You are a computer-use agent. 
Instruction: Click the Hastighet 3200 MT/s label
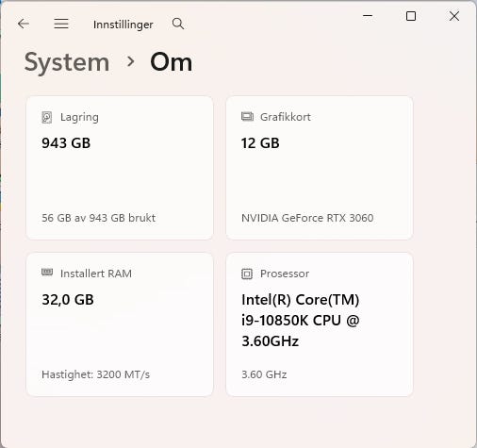click(96, 374)
